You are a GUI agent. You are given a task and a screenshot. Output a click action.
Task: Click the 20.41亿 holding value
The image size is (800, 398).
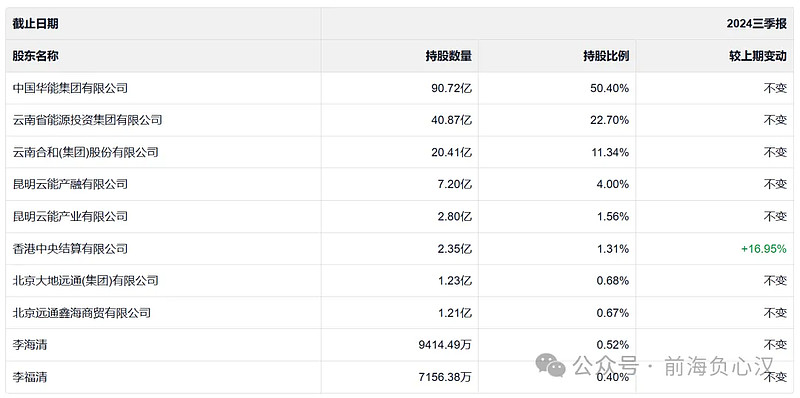pos(452,152)
